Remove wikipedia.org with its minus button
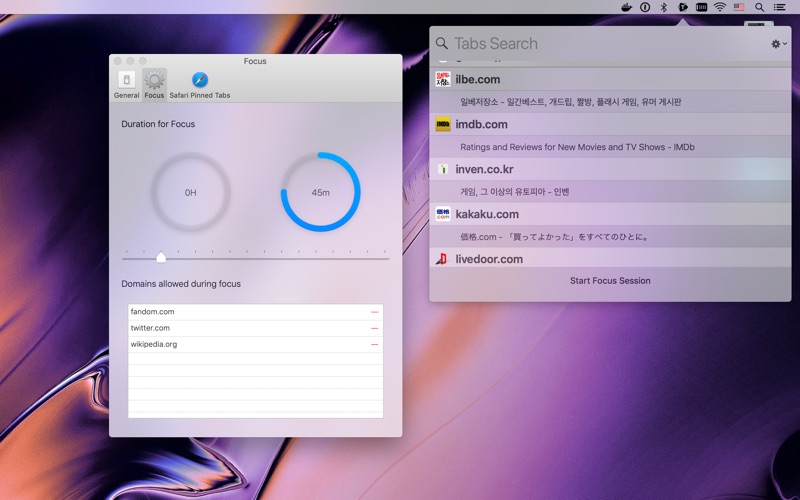Screen dimensions: 800x500 pos(374,344)
